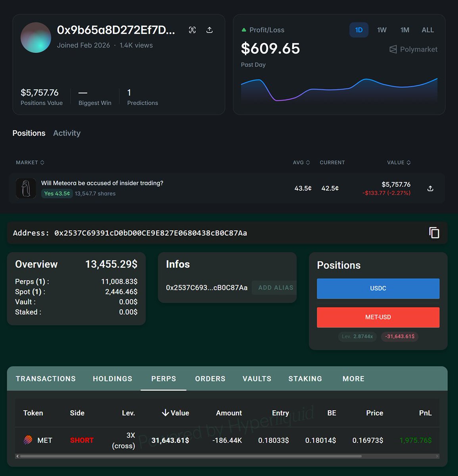Viewport: 458px width, 476px height.
Task: Select the 1M profit timeframe
Action: click(405, 30)
